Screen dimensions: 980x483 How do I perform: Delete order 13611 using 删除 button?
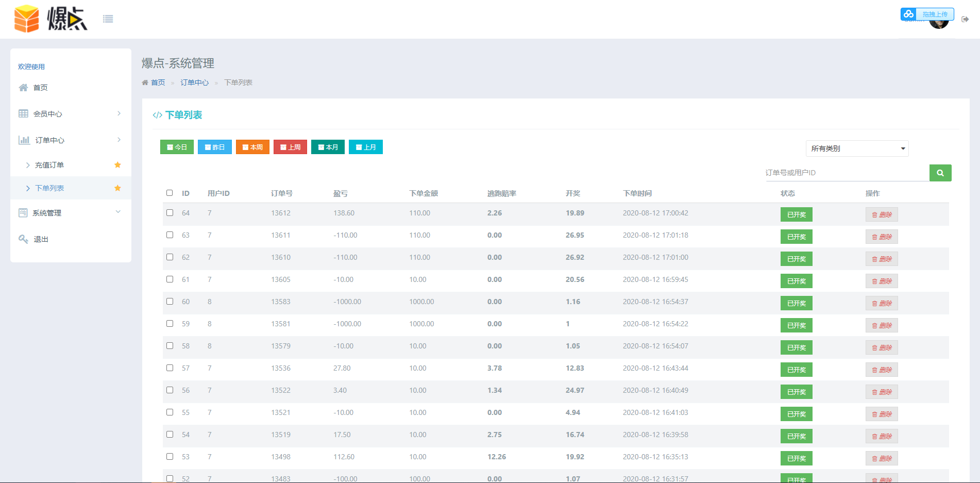pos(881,237)
